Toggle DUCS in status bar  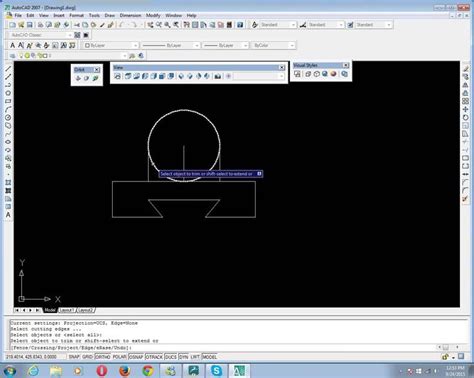click(171, 357)
